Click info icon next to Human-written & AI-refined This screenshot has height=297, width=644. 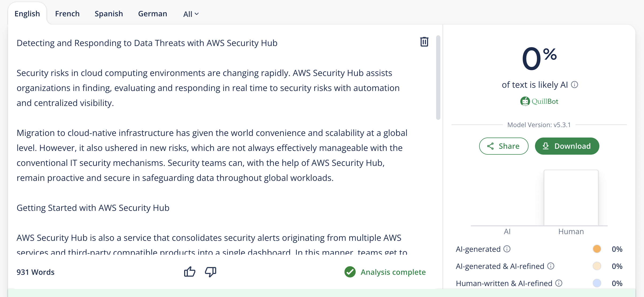tap(559, 283)
